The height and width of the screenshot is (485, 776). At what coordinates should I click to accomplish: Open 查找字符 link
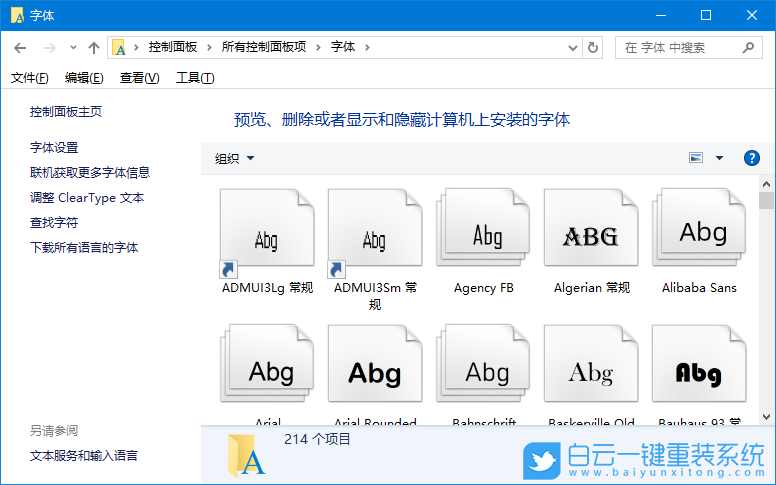click(54, 223)
